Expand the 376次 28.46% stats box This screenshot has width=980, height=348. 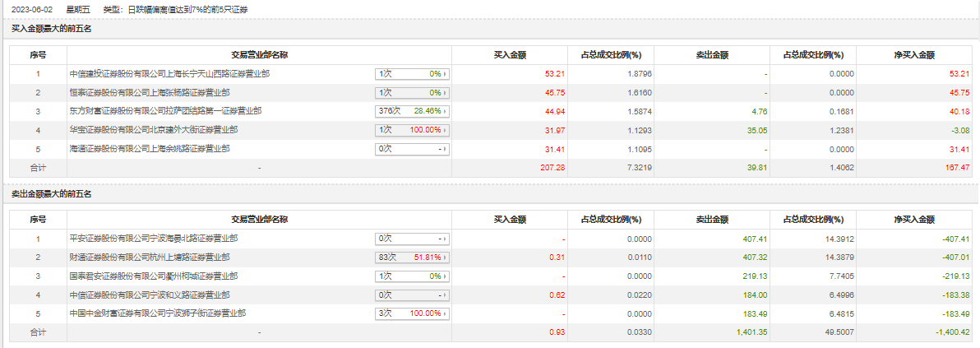click(x=413, y=111)
